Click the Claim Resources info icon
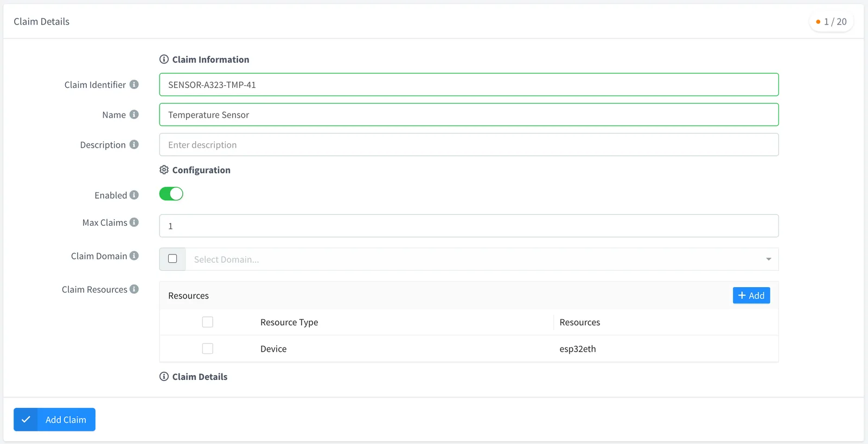The height and width of the screenshot is (444, 868). [134, 289]
